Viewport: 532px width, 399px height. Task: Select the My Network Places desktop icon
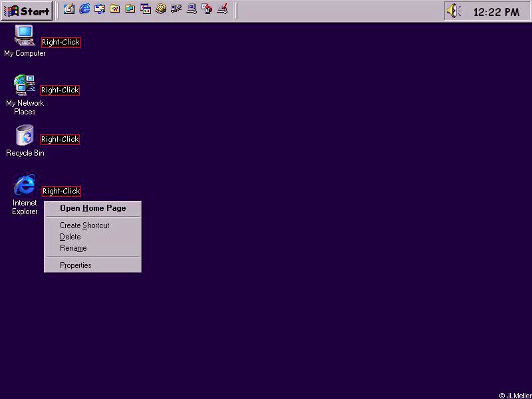point(25,94)
